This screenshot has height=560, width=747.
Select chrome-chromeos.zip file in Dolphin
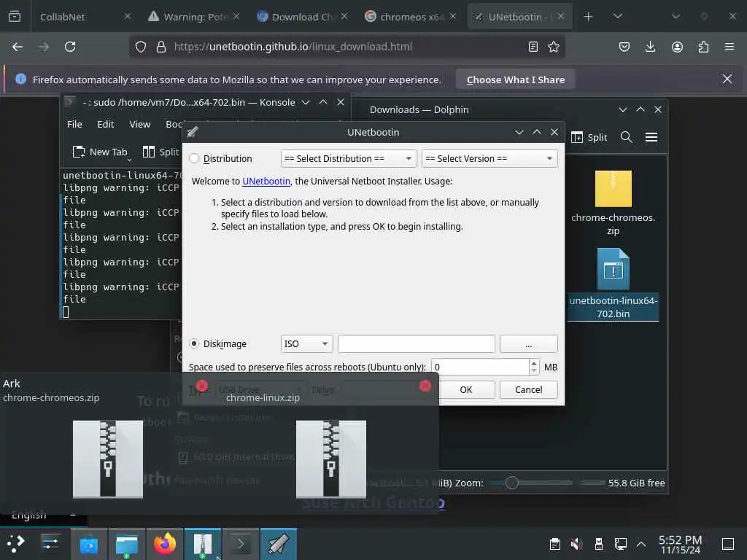pyautogui.click(x=613, y=203)
